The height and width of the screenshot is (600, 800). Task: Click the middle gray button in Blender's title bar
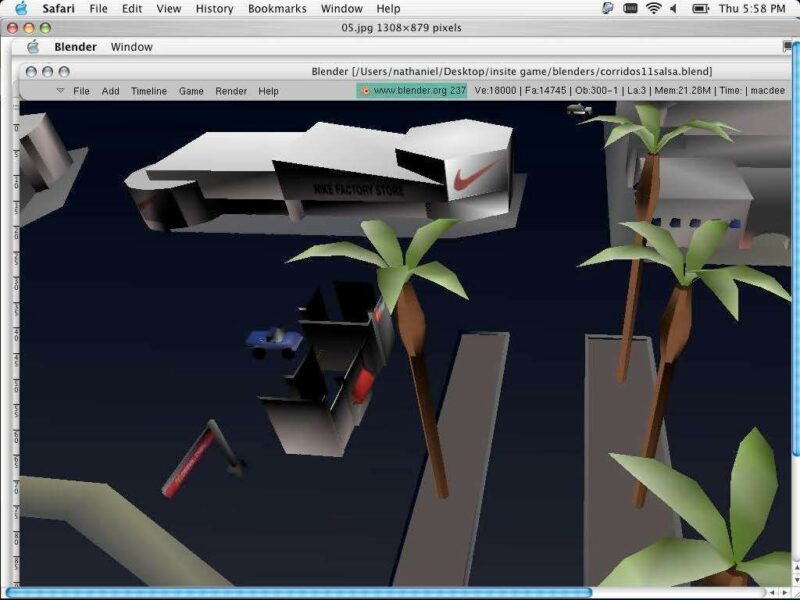(47, 71)
